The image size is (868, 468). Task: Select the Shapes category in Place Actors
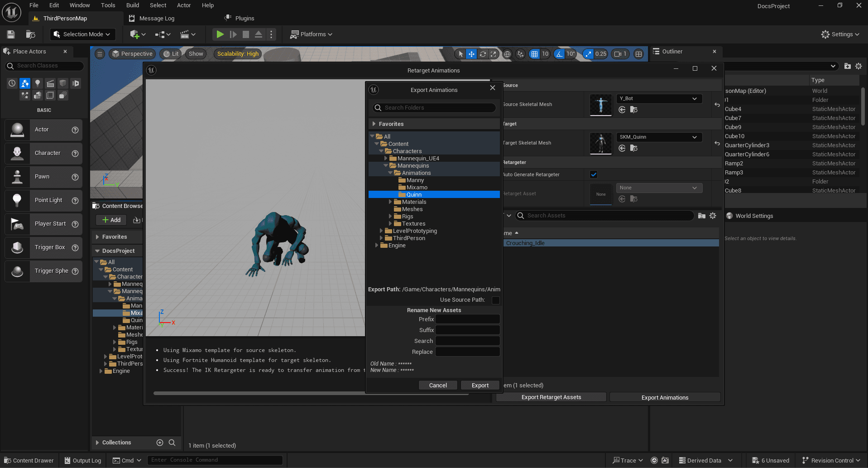63,83
